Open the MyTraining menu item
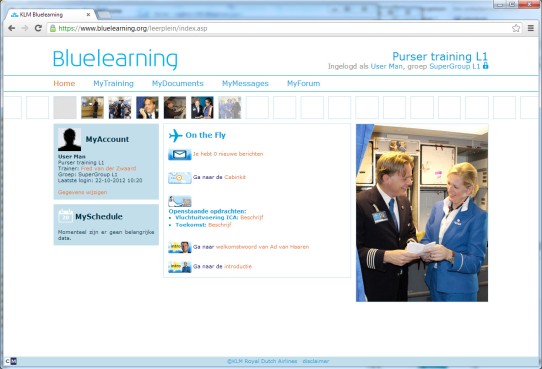The width and height of the screenshot is (542, 369). tap(113, 83)
